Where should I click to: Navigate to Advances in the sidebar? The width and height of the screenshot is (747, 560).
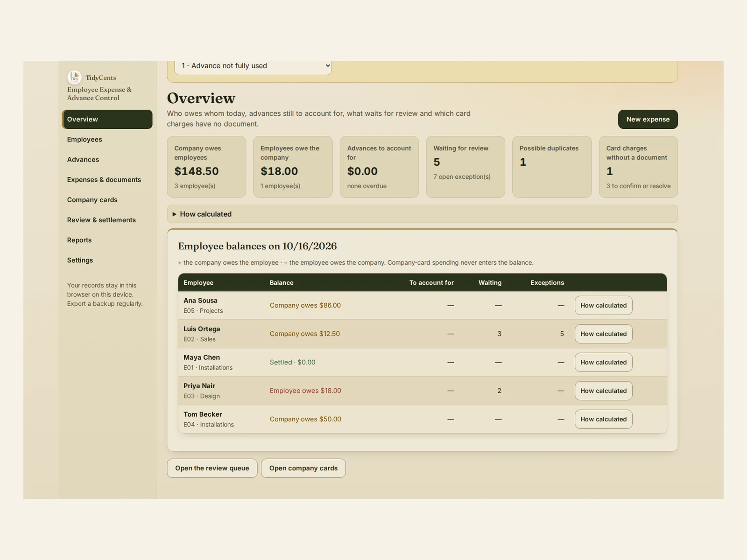pyautogui.click(x=107, y=160)
